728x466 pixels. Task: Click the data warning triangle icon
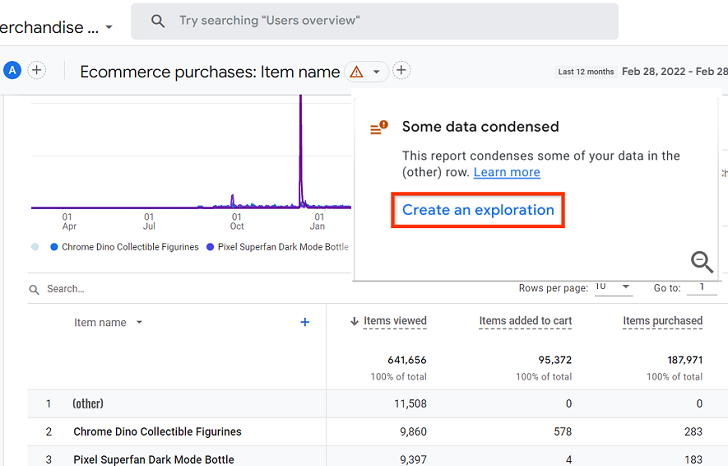click(x=356, y=72)
